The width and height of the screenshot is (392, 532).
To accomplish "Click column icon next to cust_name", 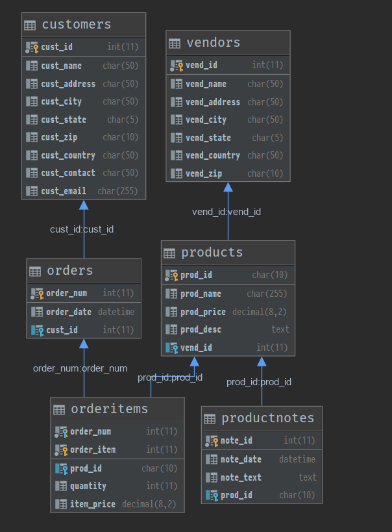I will tap(32, 66).
